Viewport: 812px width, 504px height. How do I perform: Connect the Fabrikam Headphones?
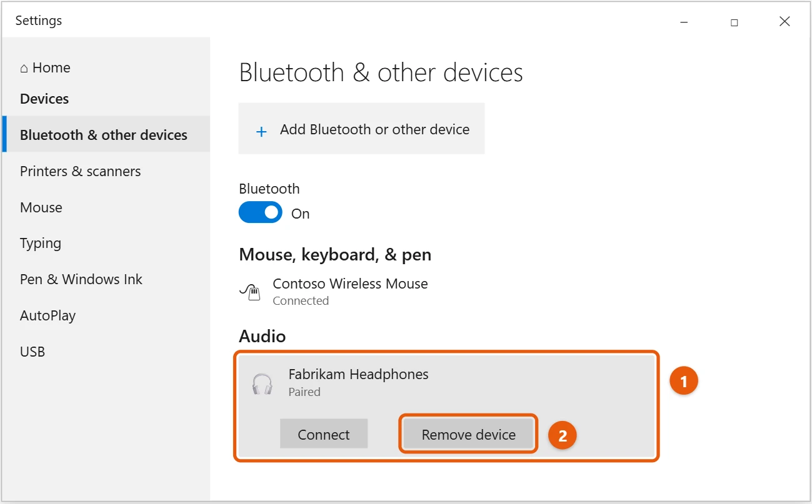click(324, 434)
